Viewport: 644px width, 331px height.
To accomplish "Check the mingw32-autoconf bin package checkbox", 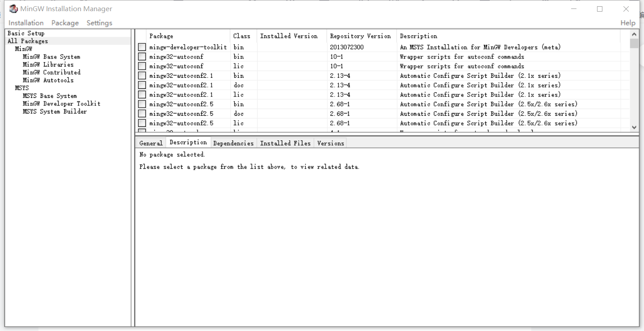I will coord(141,56).
